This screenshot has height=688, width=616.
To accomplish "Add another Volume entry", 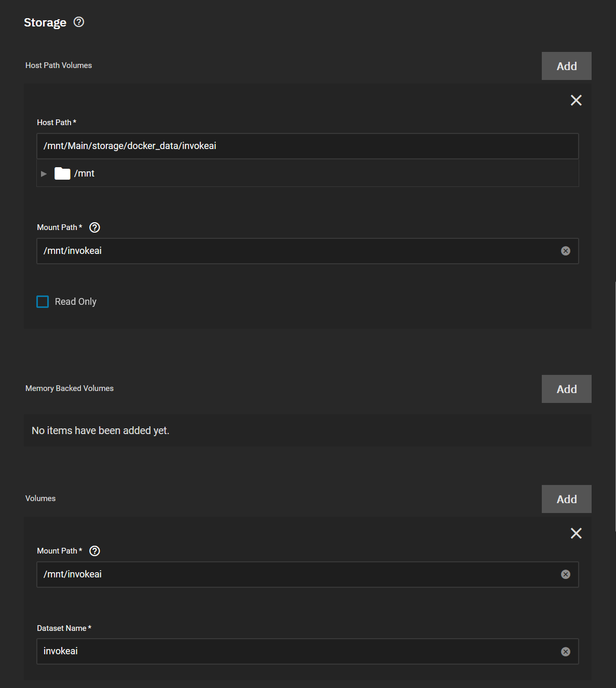I will pyautogui.click(x=566, y=498).
